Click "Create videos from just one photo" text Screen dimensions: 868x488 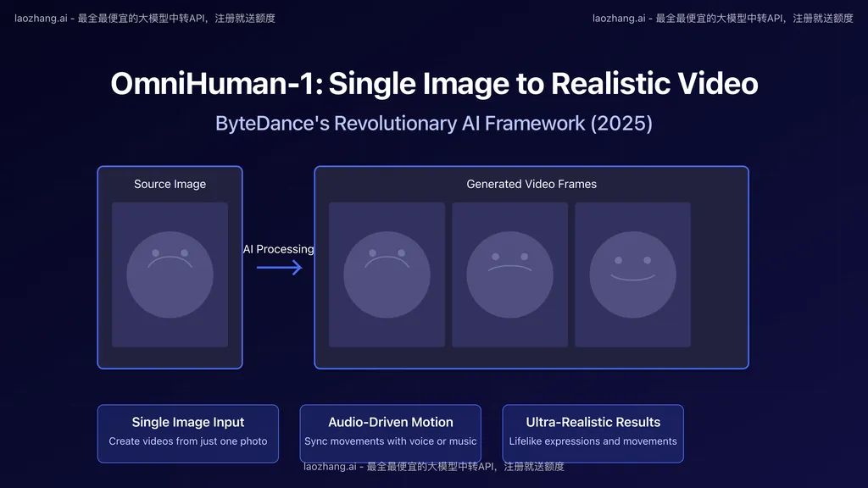click(188, 441)
